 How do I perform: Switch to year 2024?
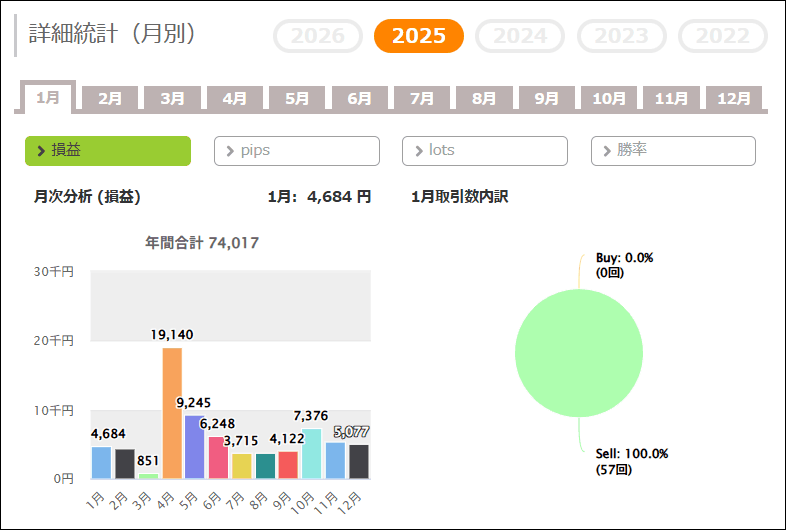(x=520, y=36)
